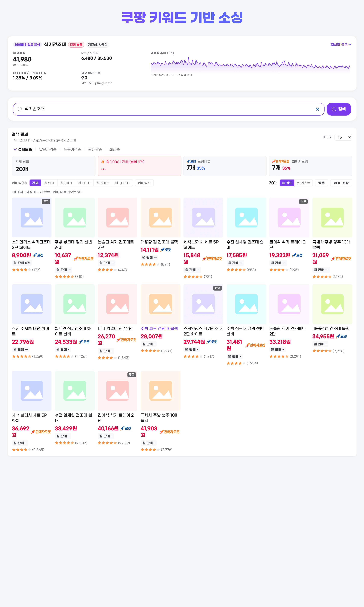Click 로켓 badge next to 40,166원 price

click(126, 428)
